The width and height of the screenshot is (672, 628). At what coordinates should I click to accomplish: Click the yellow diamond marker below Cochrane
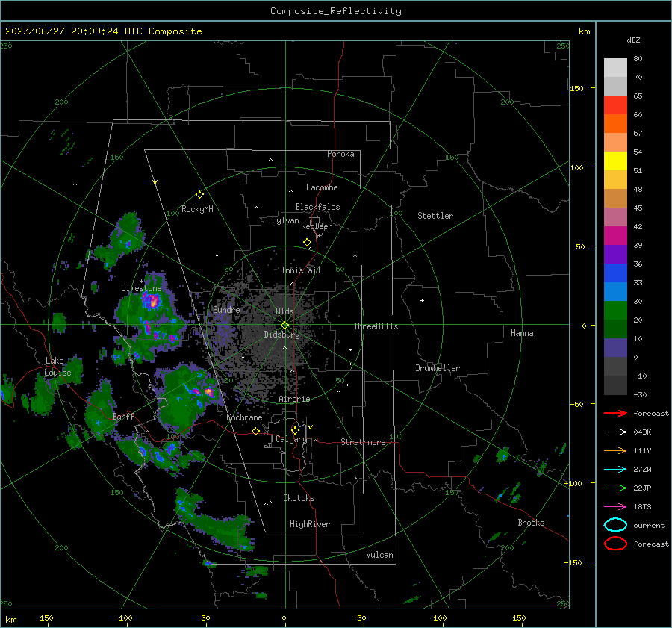(256, 431)
